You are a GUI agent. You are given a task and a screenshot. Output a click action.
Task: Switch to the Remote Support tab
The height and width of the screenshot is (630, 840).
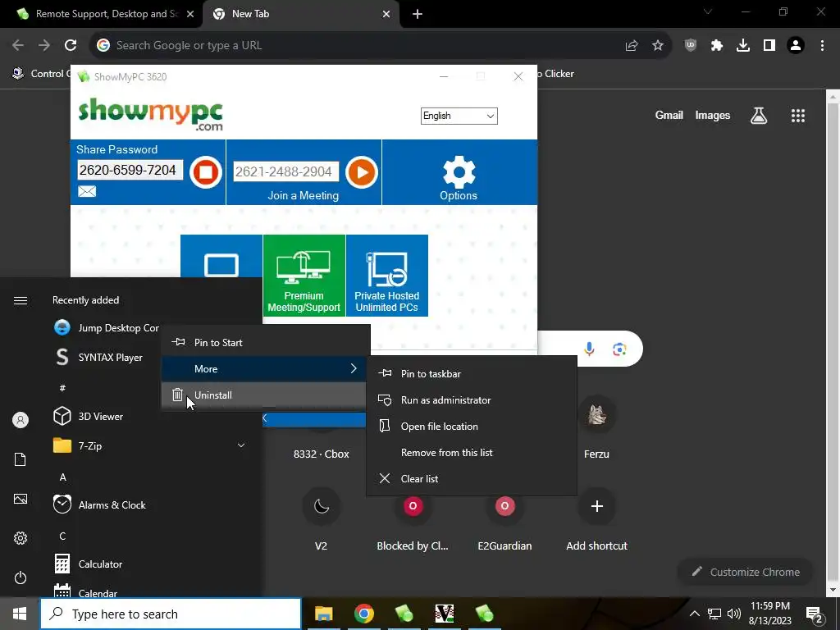(x=102, y=14)
